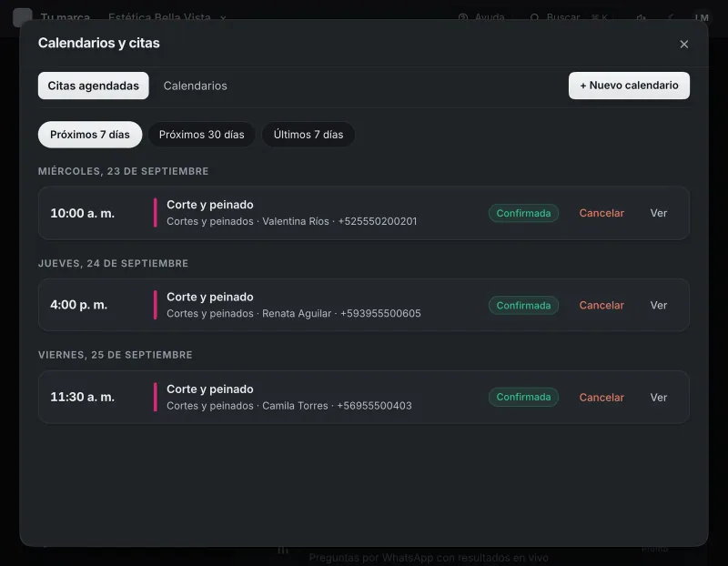Select the 10:00 a. m. appointment time
Screen dimensions: 728x566
[82, 213]
